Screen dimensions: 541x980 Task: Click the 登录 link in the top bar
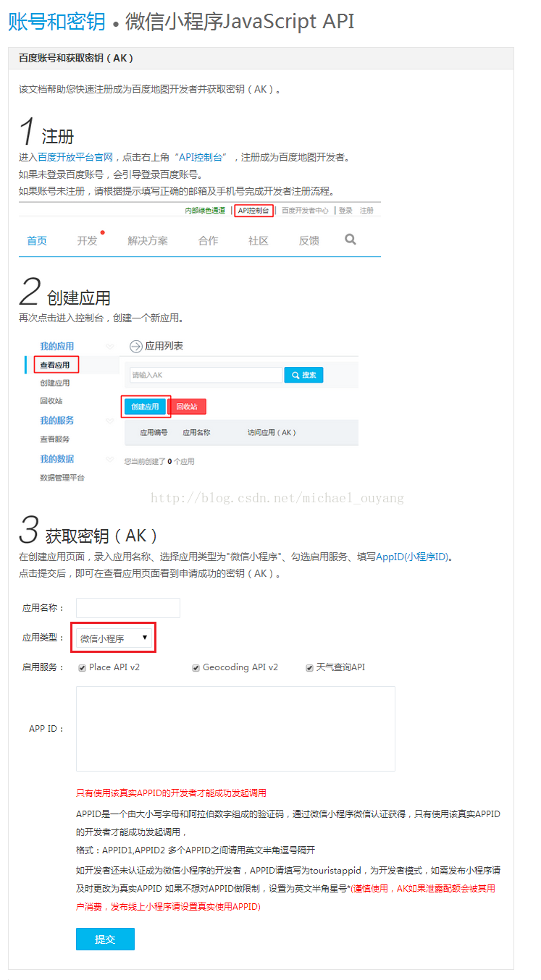tap(345, 211)
